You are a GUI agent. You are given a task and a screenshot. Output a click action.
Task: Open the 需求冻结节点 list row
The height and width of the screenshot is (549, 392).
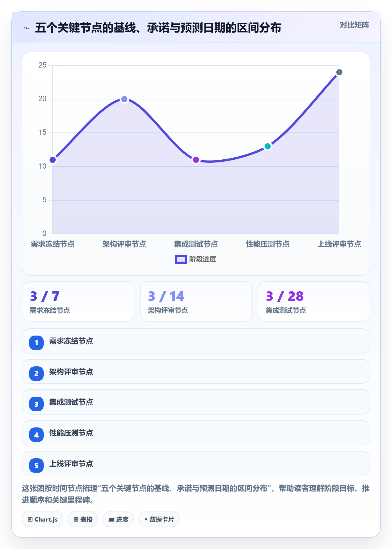click(x=196, y=341)
